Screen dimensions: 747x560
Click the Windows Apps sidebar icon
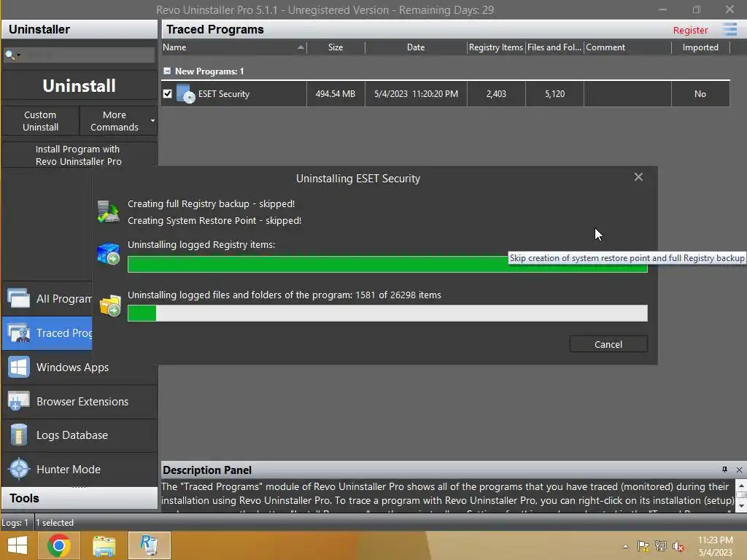pos(18,367)
